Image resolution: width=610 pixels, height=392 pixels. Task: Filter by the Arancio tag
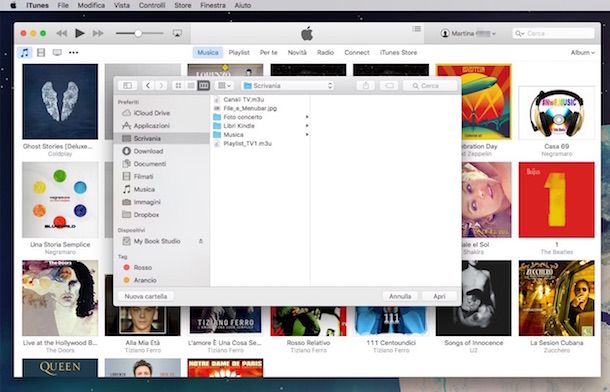(x=145, y=280)
